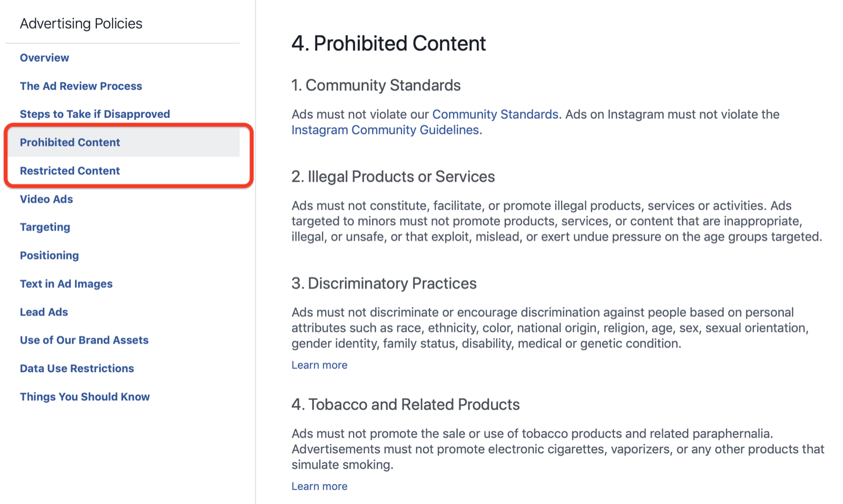
Task: Select Restricted Content in sidebar
Action: pos(70,171)
